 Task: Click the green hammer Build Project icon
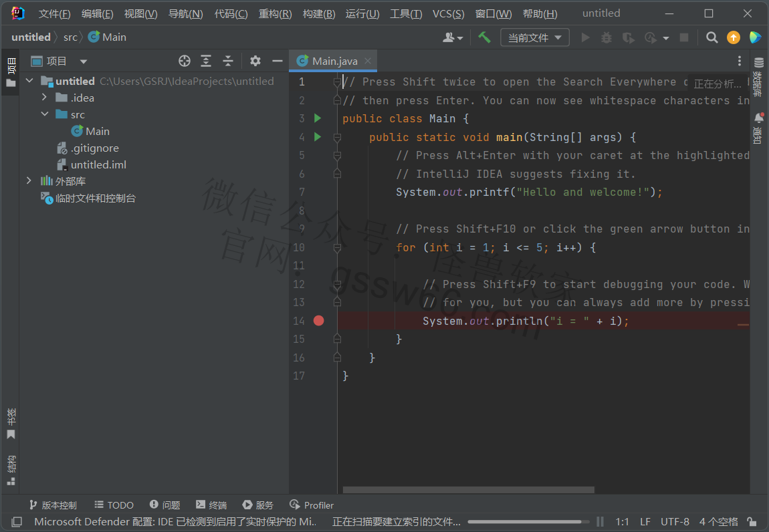[485, 37]
